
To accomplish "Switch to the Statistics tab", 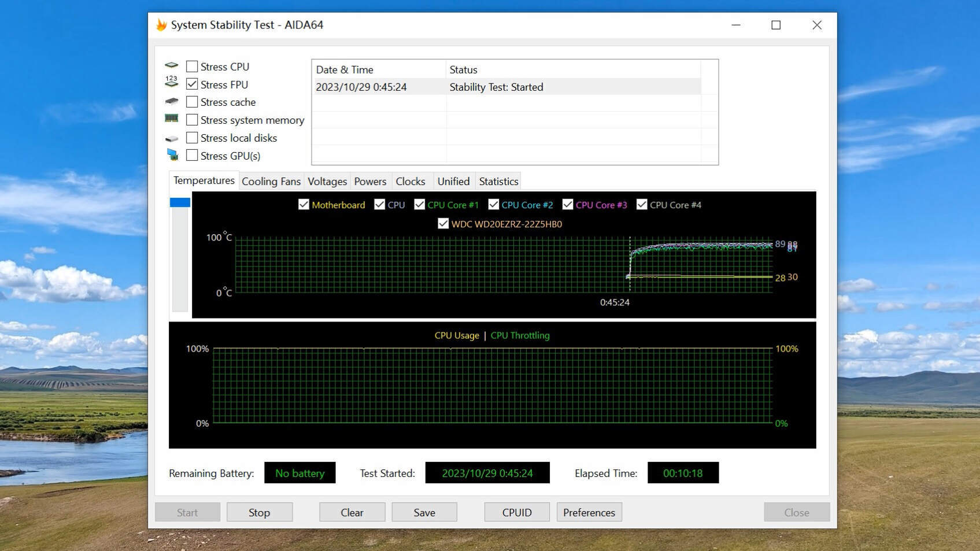I will (x=498, y=181).
